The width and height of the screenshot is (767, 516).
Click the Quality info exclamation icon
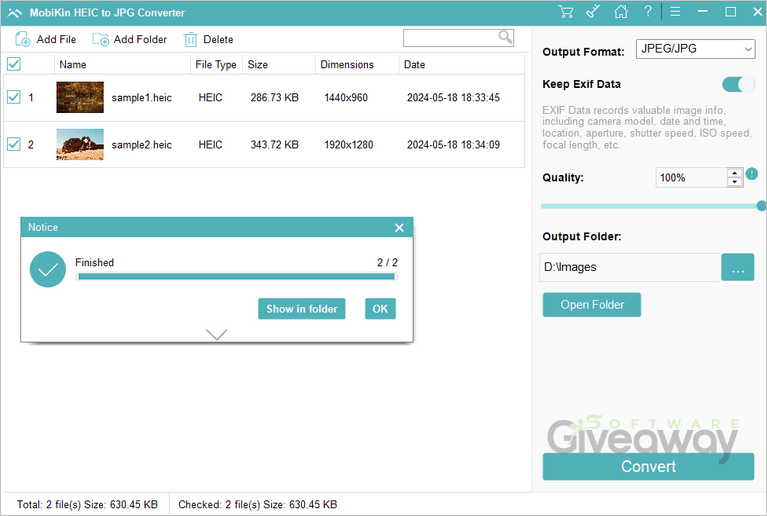point(752,173)
